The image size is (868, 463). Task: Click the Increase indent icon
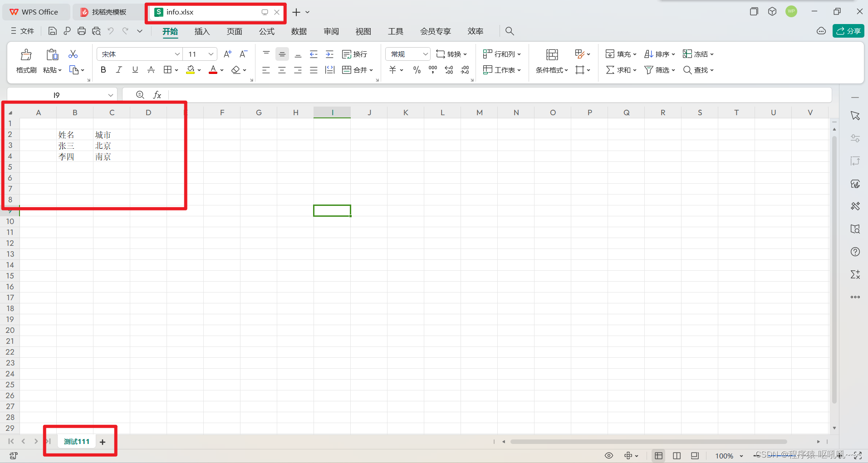(x=330, y=54)
